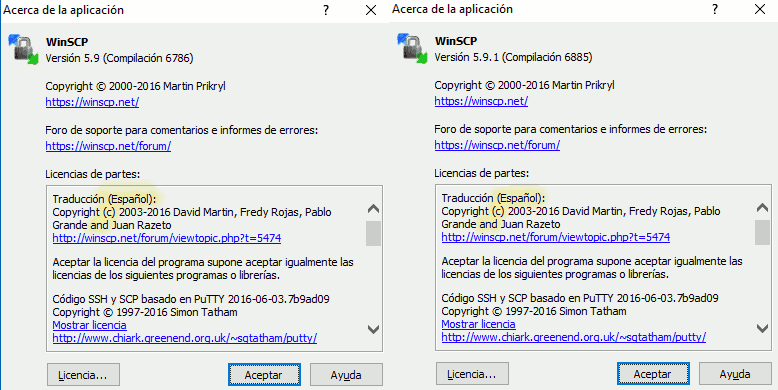Open Mostrar licencia link in left dialog
Screen dimensions: 778x390
89,325
